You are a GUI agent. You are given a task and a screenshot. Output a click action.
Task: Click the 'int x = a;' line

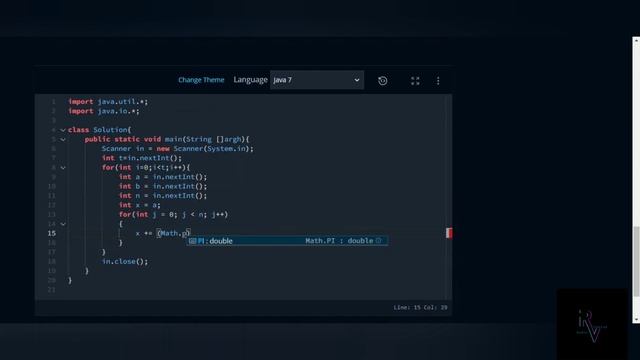(140, 205)
